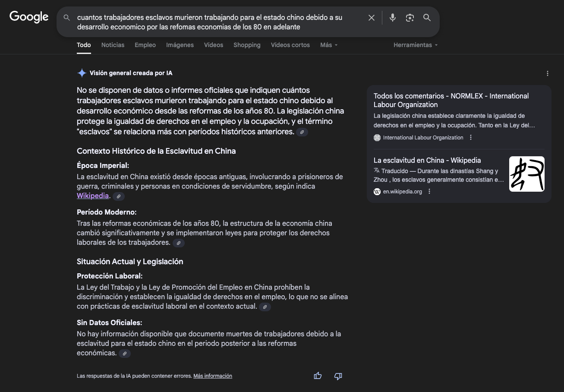Give thumbs up to AI overview
The width and height of the screenshot is (564, 392).
tap(318, 376)
